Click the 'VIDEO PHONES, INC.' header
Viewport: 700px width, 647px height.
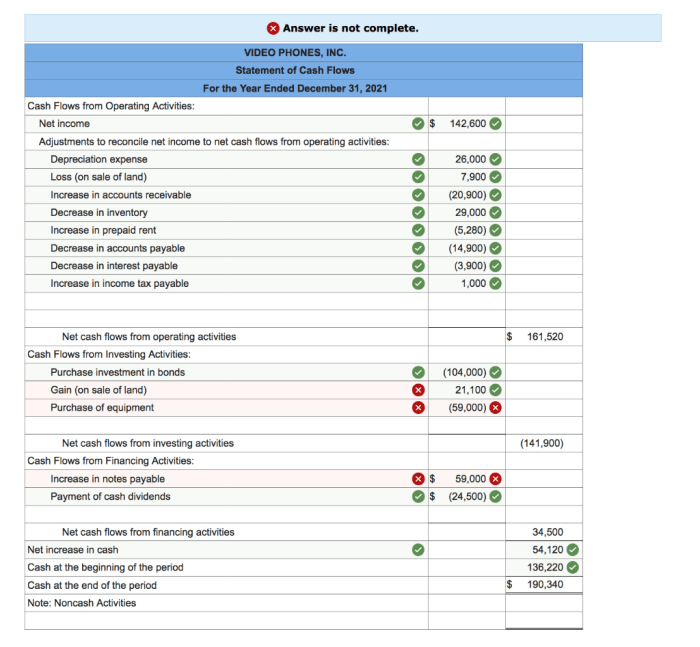coord(295,53)
